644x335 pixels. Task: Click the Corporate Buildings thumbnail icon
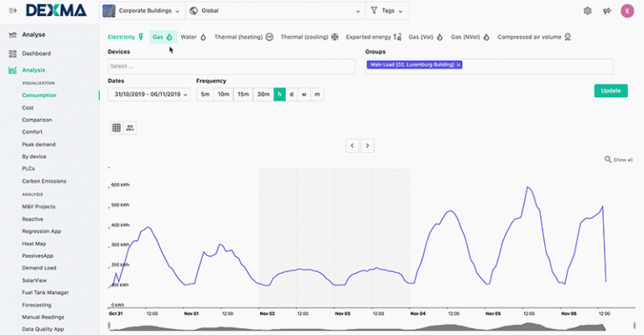click(x=109, y=11)
